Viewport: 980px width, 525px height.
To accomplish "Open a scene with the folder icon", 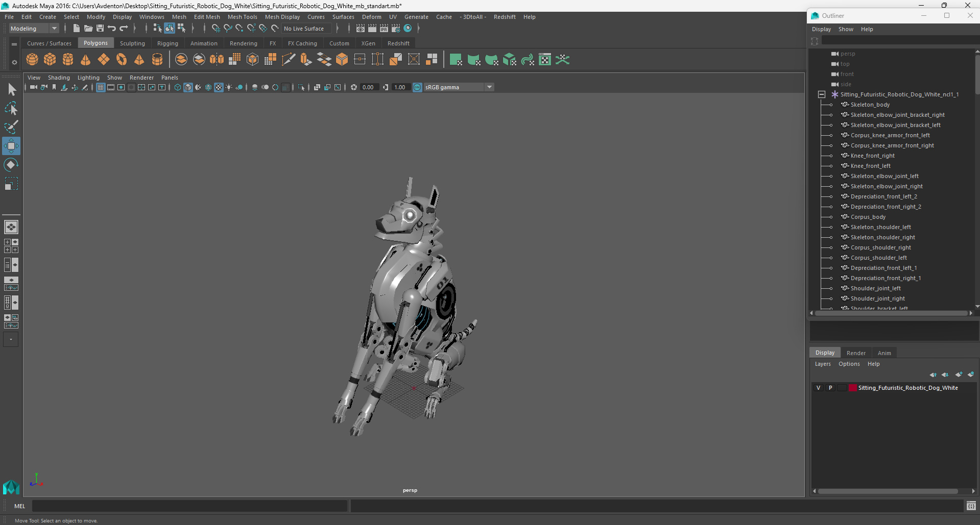I will [x=88, y=29].
